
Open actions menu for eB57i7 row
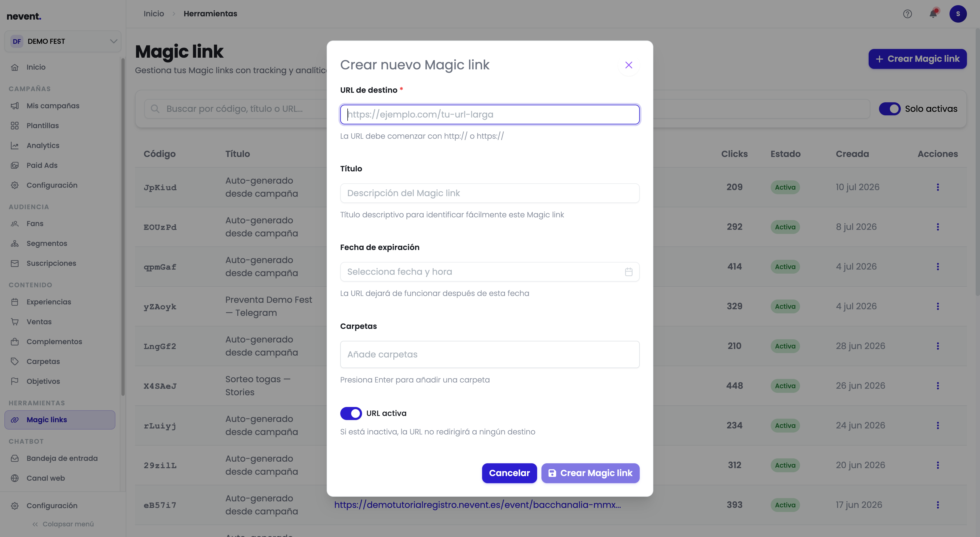[938, 505]
